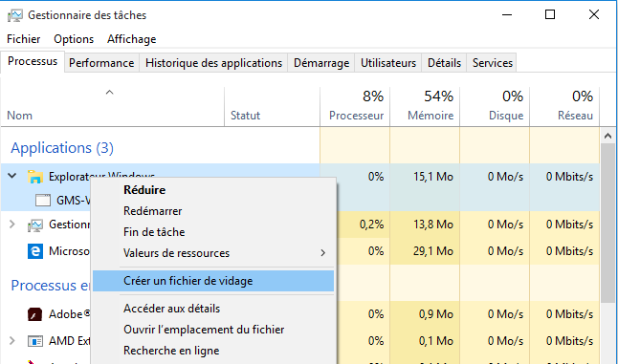Click the Adobe process icon
Viewport: 618px width, 364px height.
click(x=35, y=314)
